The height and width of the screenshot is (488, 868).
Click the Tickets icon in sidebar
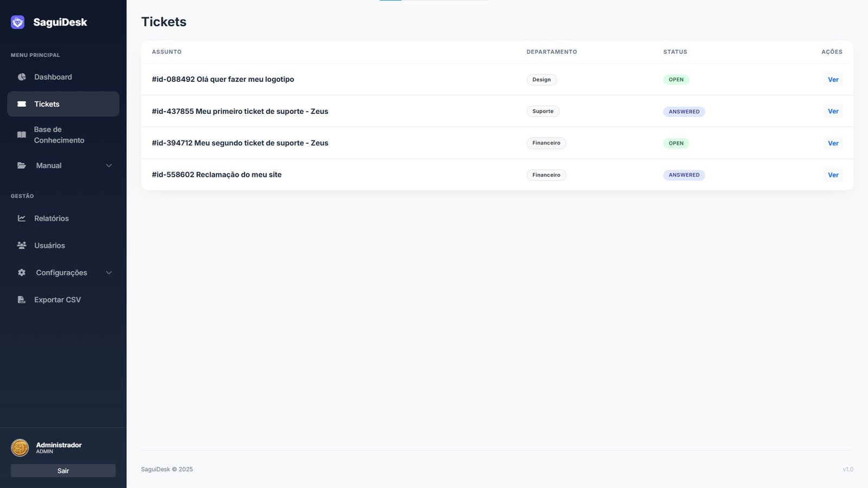coord(22,104)
